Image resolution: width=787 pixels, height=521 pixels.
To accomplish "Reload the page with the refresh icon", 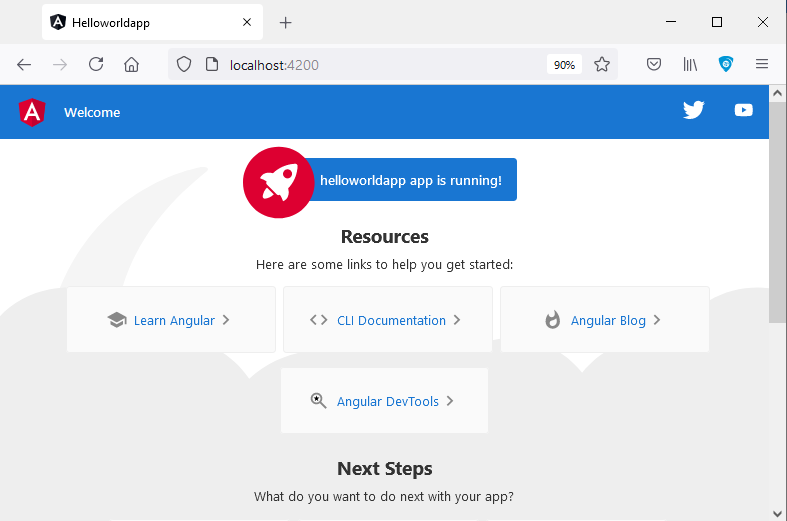I will coord(96,64).
